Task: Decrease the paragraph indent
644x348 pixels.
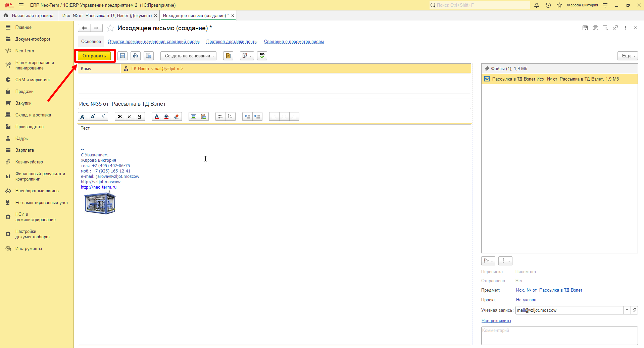Action: click(x=247, y=116)
